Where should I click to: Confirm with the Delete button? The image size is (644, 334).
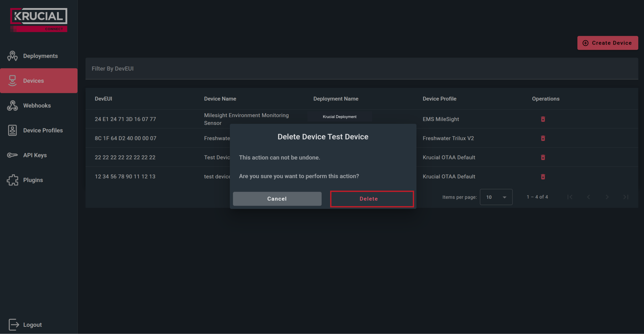(x=372, y=199)
